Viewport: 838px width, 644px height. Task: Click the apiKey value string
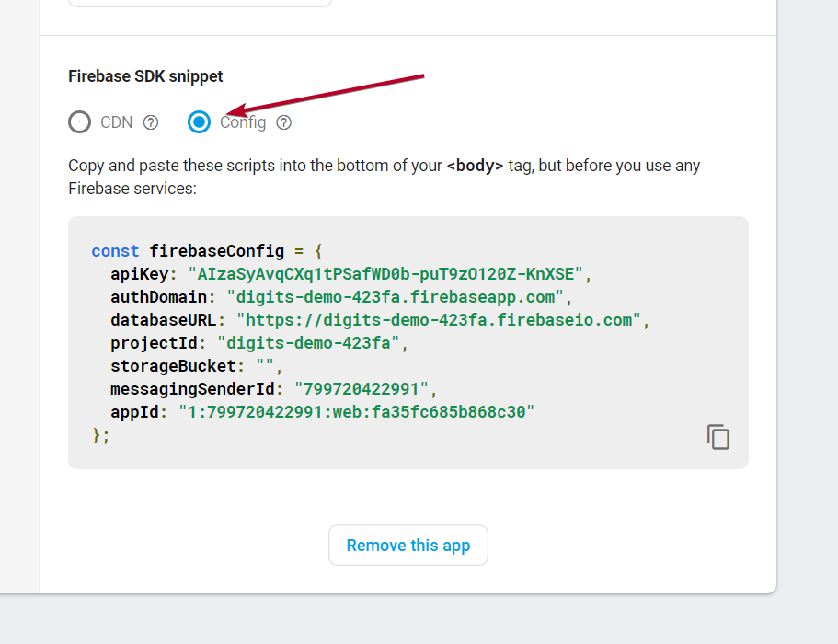click(x=386, y=274)
